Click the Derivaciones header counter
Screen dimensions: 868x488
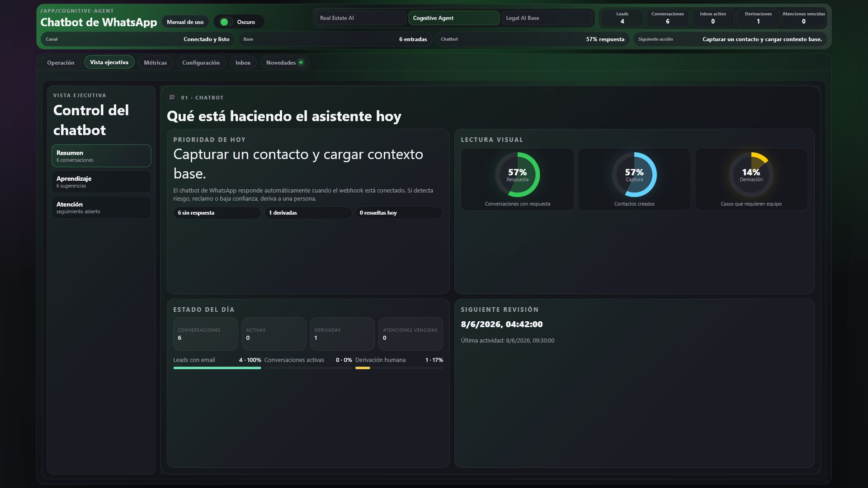coord(758,18)
